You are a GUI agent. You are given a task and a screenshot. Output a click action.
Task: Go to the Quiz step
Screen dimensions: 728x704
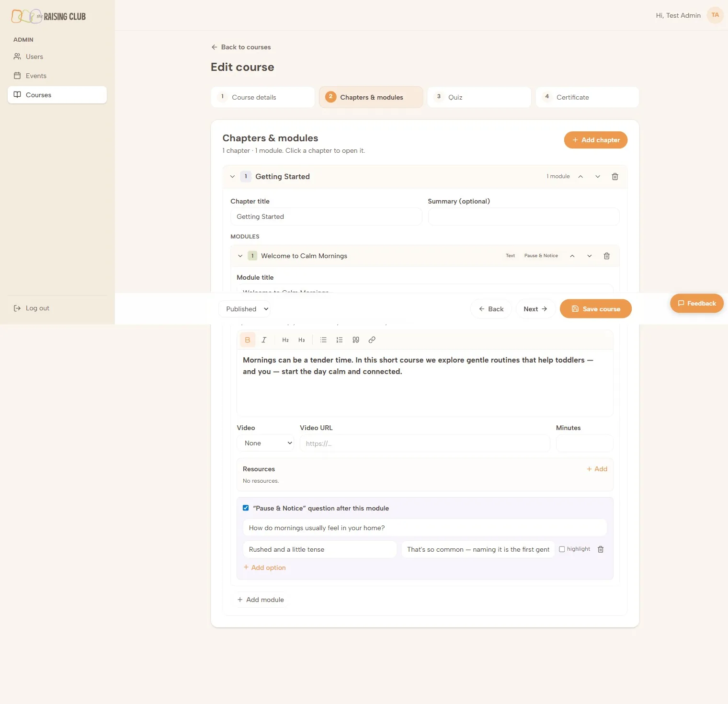pyautogui.click(x=479, y=97)
